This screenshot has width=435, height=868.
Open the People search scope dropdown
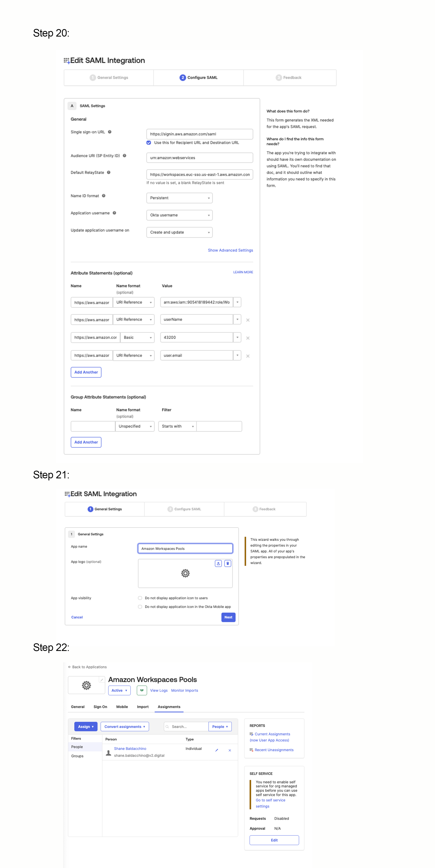[x=220, y=727]
